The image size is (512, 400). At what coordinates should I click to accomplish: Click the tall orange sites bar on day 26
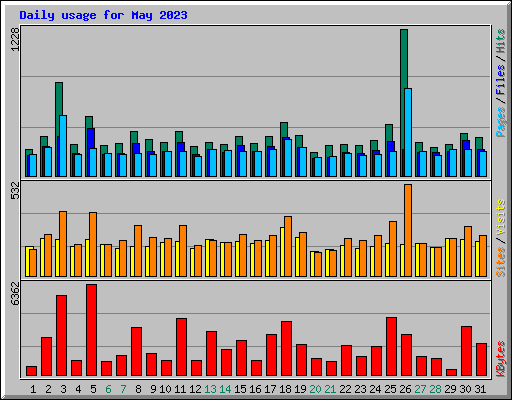point(408,230)
